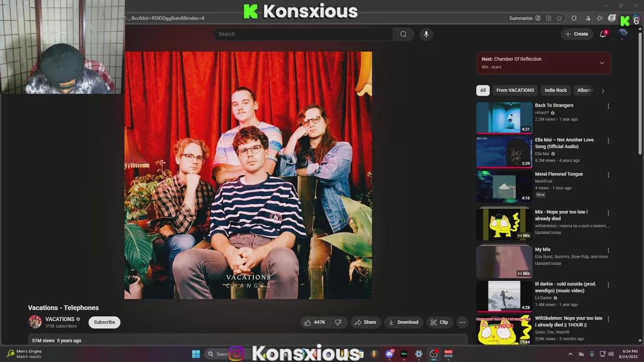The width and height of the screenshot is (644, 362).
Task: Open options for Mix - Nope your too late
Action: point(608,213)
